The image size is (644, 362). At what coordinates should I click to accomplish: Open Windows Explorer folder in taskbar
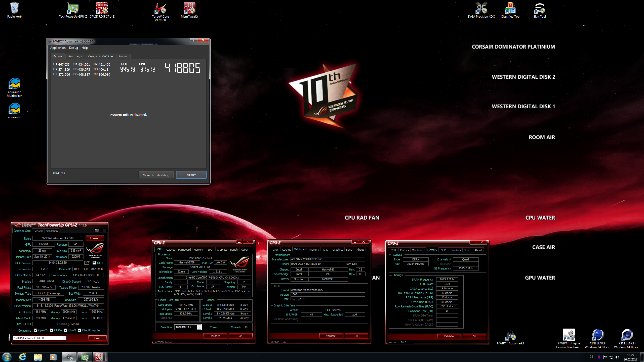pyautogui.click(x=38, y=357)
